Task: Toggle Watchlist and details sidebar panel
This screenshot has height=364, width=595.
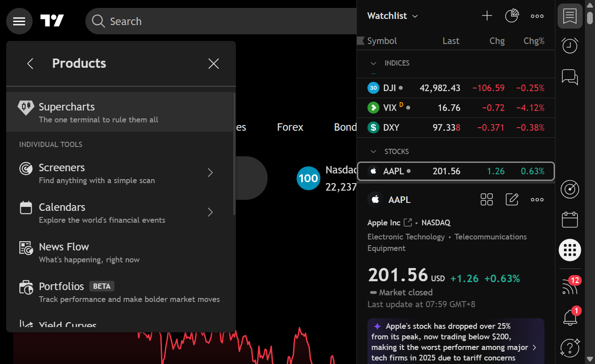Action: (x=570, y=16)
